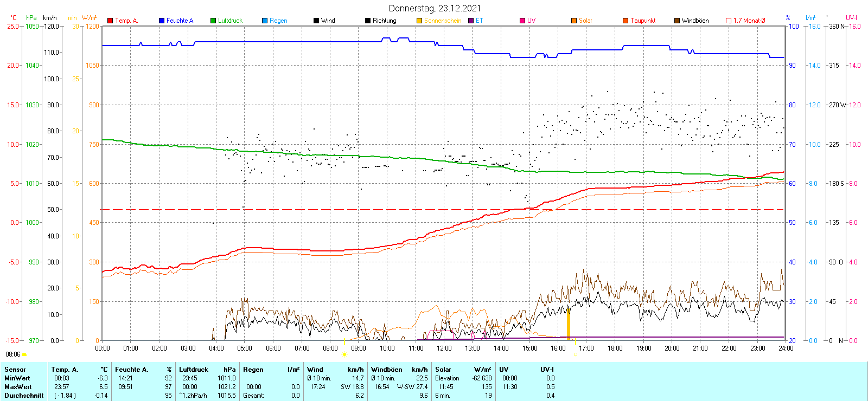Click the blue Feuchte A. legend swatch
Viewport: 868px width, 401px height.
point(162,21)
